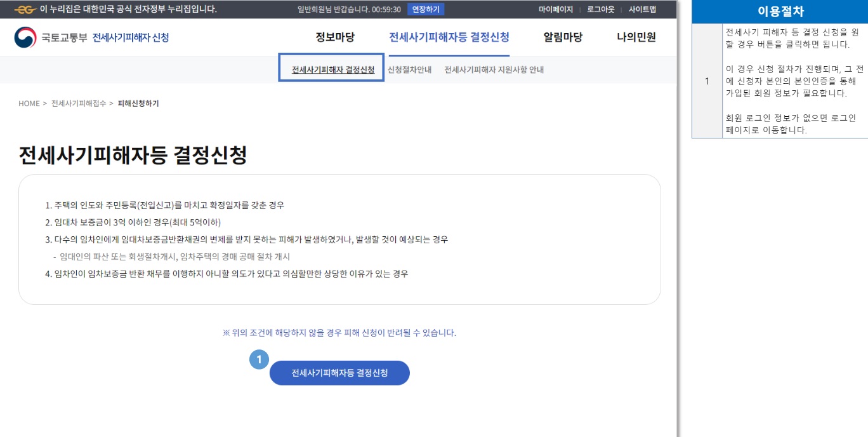Click the page heading 전세사기피해자등 결정신청
The height and width of the screenshot is (437, 868).
133,156
